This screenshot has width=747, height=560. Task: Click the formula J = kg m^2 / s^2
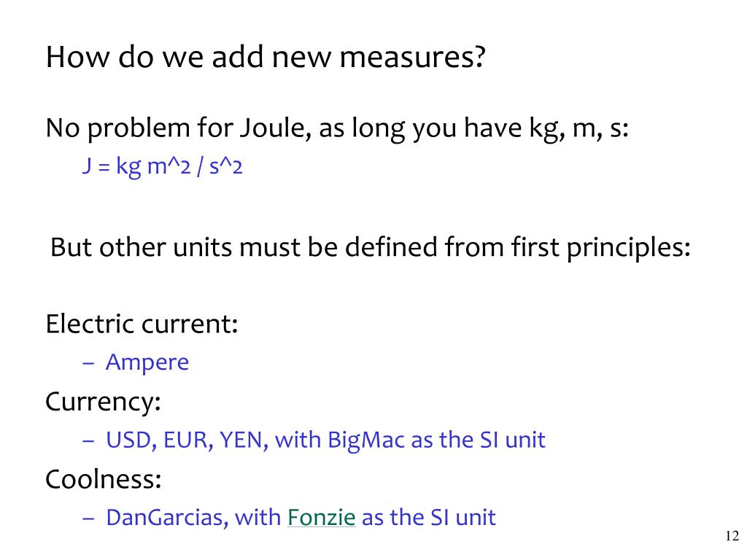click(163, 167)
